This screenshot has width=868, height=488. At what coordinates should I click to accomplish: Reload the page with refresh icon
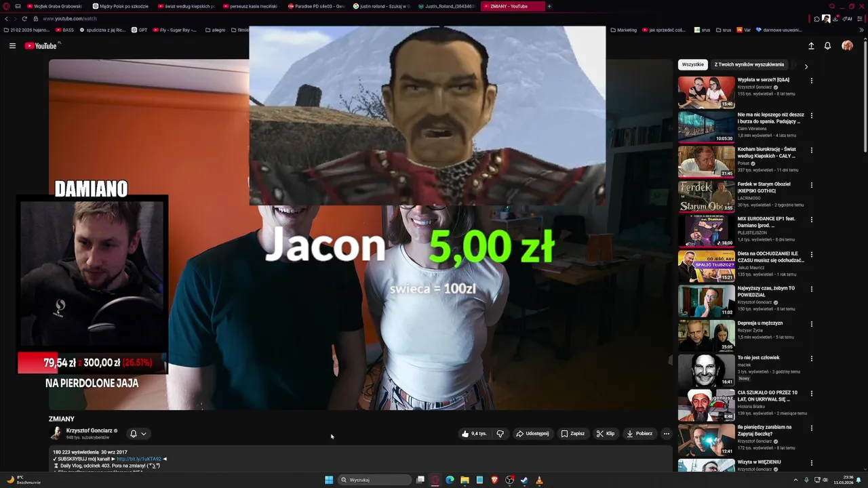tap(24, 18)
